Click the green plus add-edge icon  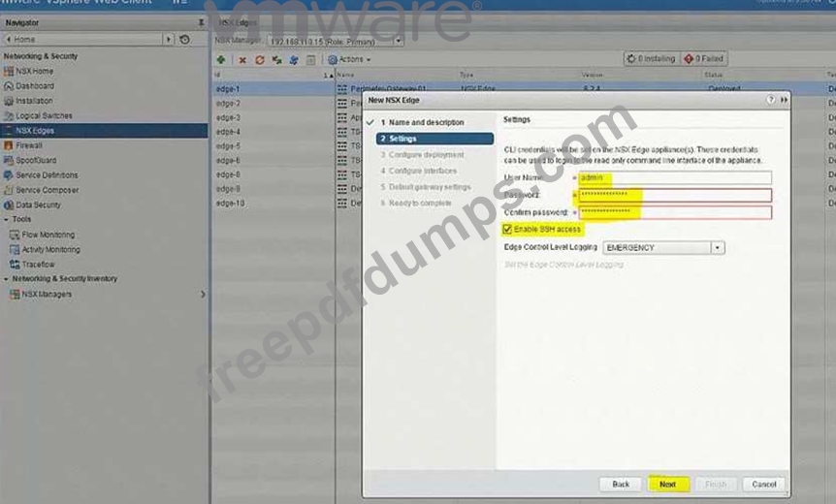click(x=221, y=60)
